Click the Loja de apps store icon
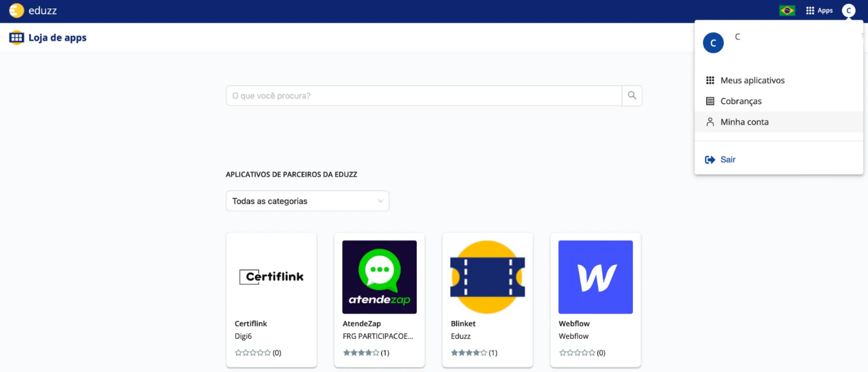The image size is (868, 372). coord(16,38)
